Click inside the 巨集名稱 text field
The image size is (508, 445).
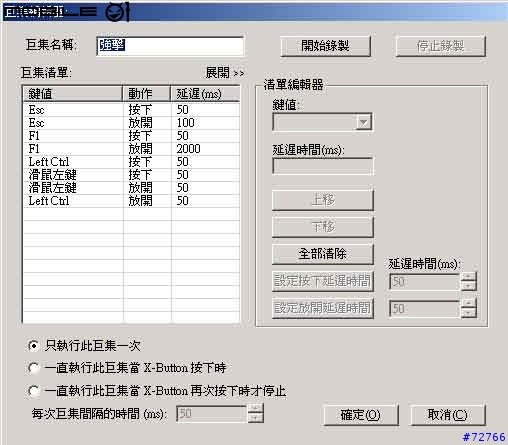(x=170, y=46)
